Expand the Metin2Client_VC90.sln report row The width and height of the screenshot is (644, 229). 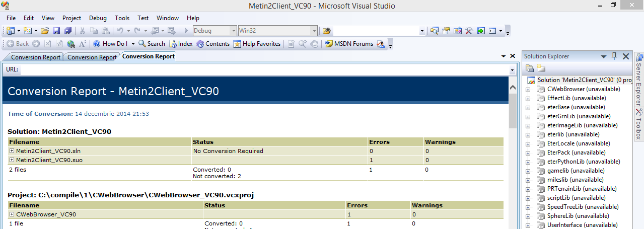pyautogui.click(x=12, y=151)
